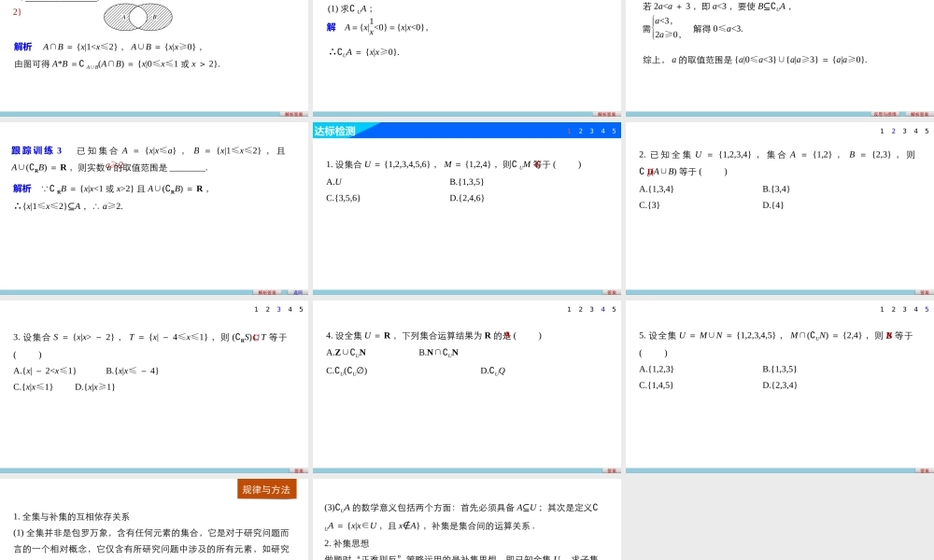
Task: Click the number 1 link on question 2 slide
Action: coord(882,132)
